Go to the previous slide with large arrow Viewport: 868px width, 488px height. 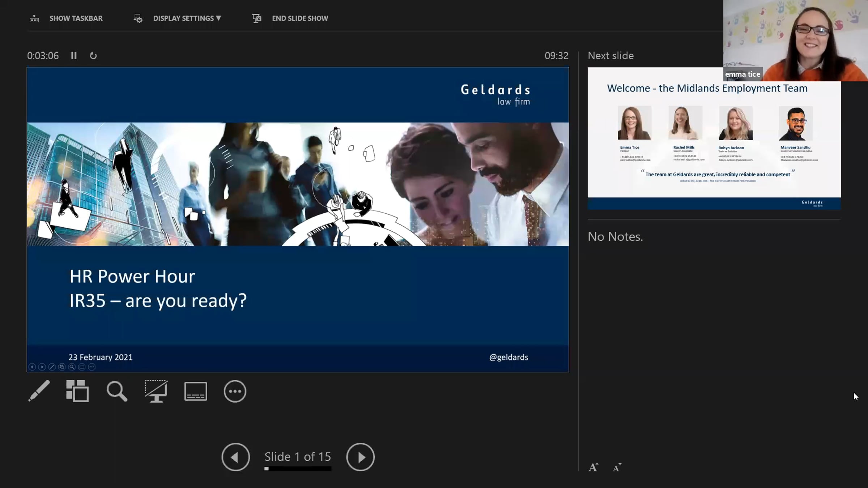tap(236, 457)
